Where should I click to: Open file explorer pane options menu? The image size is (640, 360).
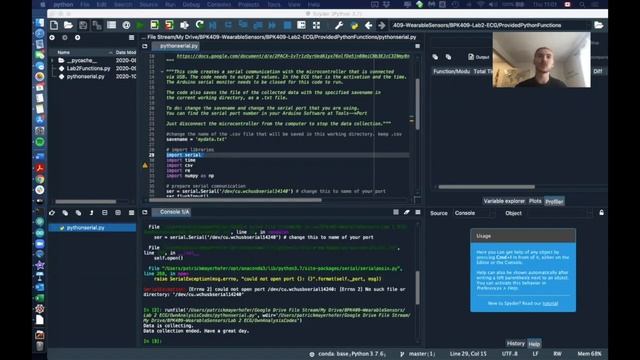pos(131,38)
